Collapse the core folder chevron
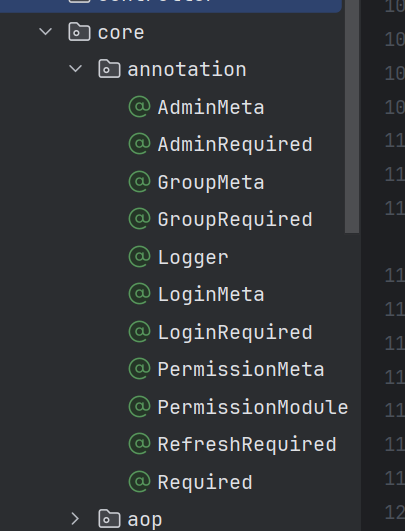Viewport: 405px width, 531px height. (x=45, y=32)
